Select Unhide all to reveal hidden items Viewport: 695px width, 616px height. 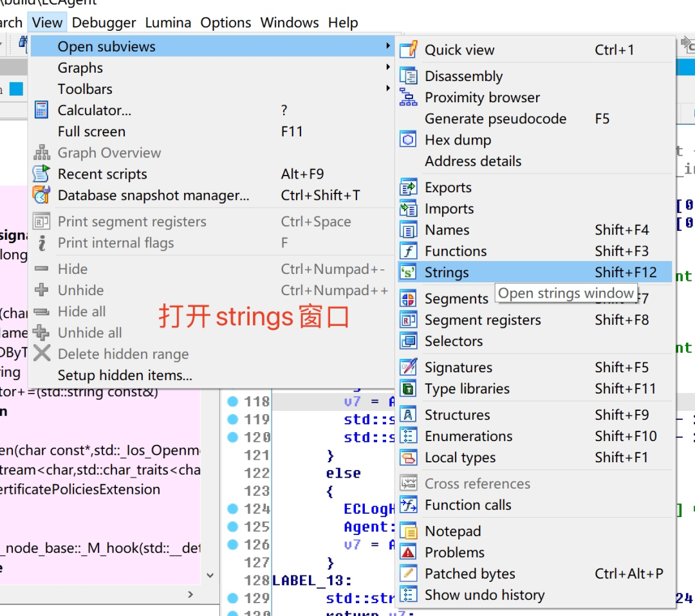(x=90, y=332)
